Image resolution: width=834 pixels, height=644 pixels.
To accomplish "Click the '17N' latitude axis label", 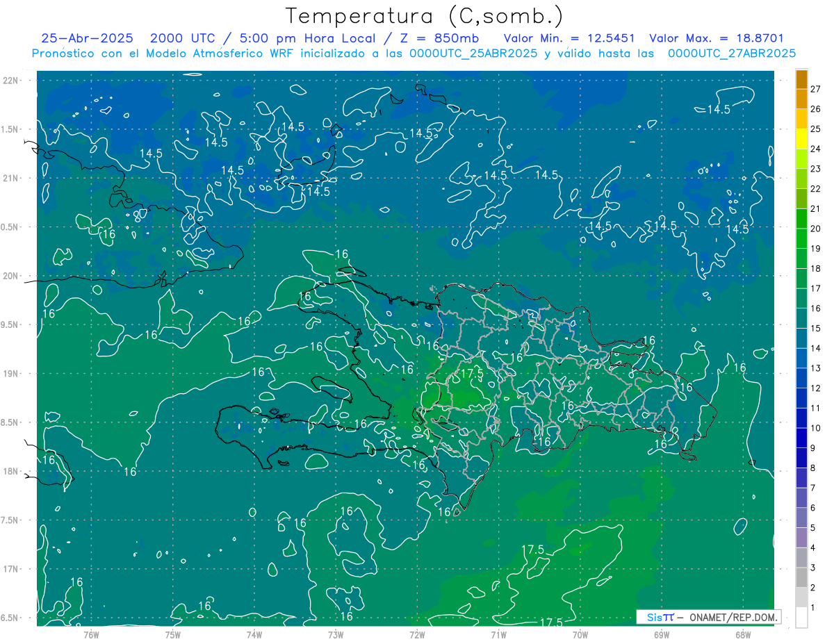I will point(10,569).
